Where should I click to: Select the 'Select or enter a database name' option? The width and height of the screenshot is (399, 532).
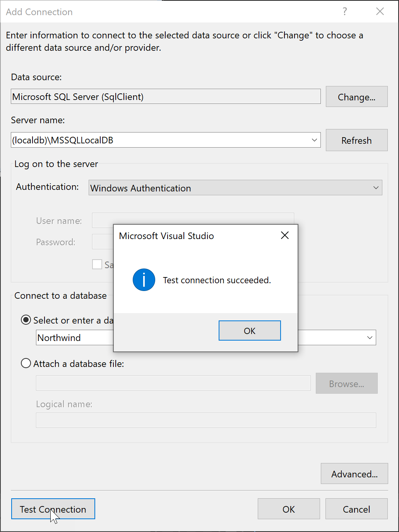tap(26, 320)
